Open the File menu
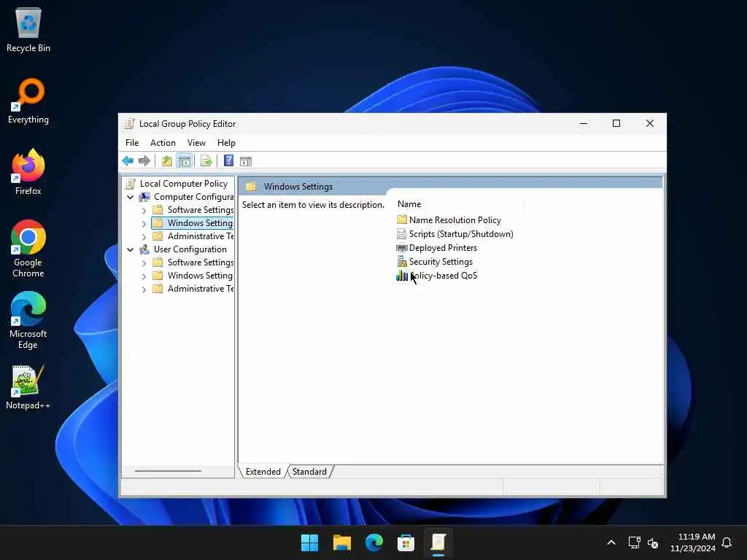Image resolution: width=747 pixels, height=560 pixels. pos(132,143)
